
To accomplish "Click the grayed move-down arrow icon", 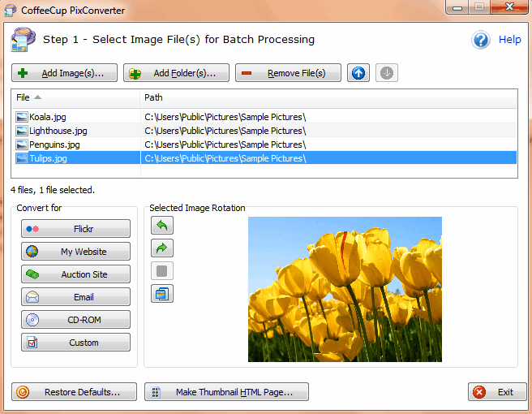I will [387, 73].
